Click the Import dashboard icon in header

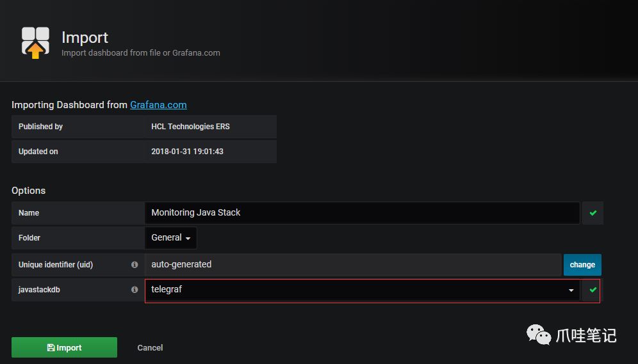tap(35, 43)
